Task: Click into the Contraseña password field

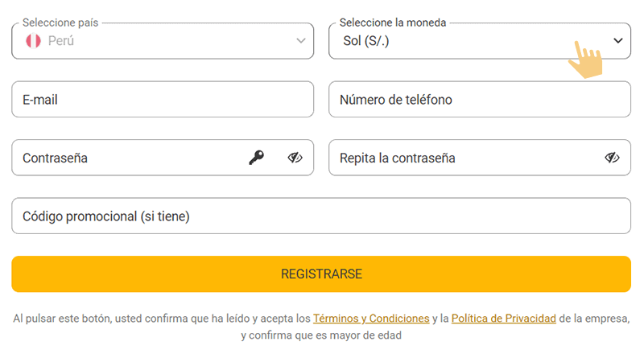Action: tap(129, 158)
